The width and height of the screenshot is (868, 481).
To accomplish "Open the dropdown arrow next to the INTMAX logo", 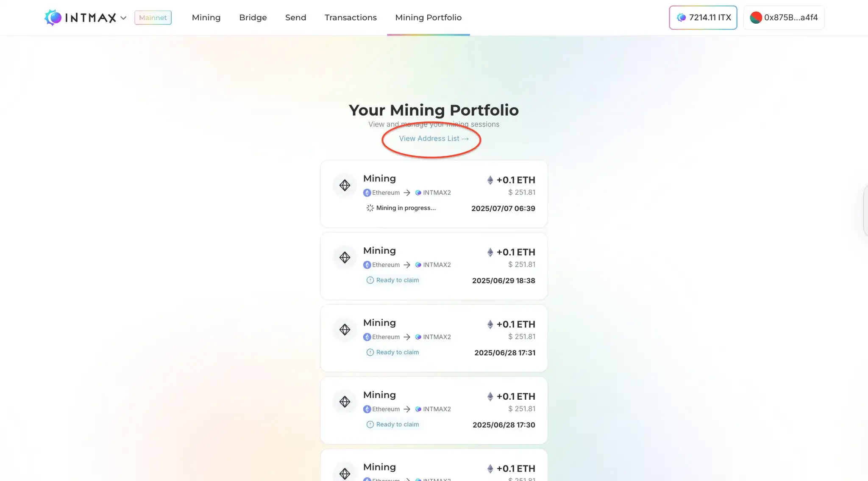I will [123, 18].
